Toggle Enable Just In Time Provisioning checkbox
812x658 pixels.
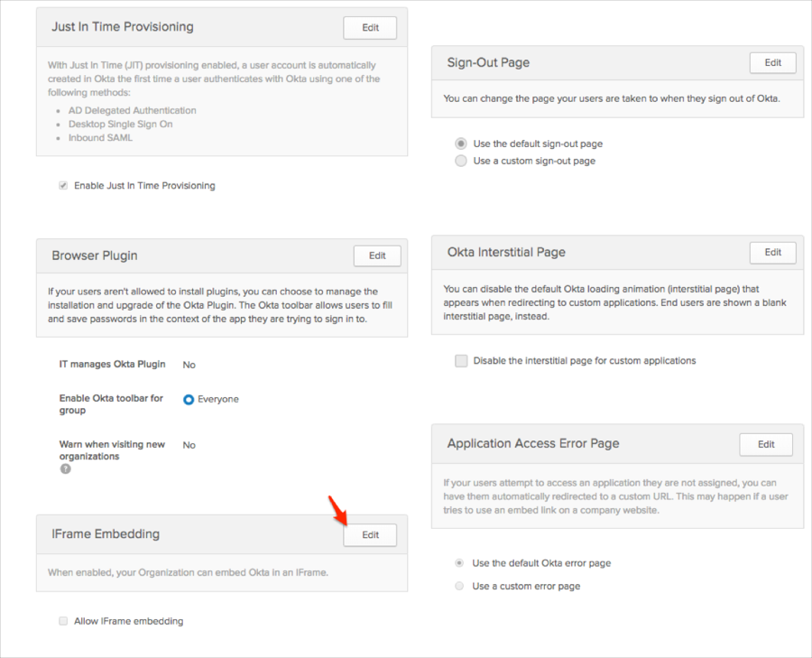(63, 186)
